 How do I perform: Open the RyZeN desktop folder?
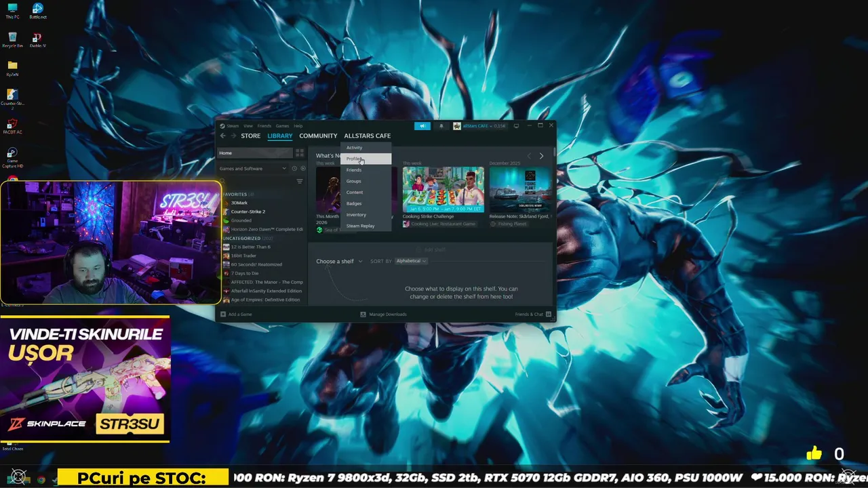pos(12,68)
